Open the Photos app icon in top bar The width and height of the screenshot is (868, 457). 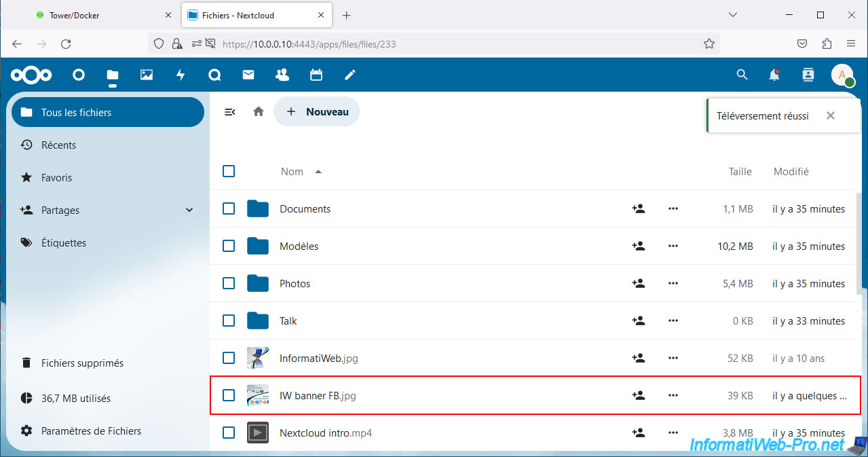147,75
